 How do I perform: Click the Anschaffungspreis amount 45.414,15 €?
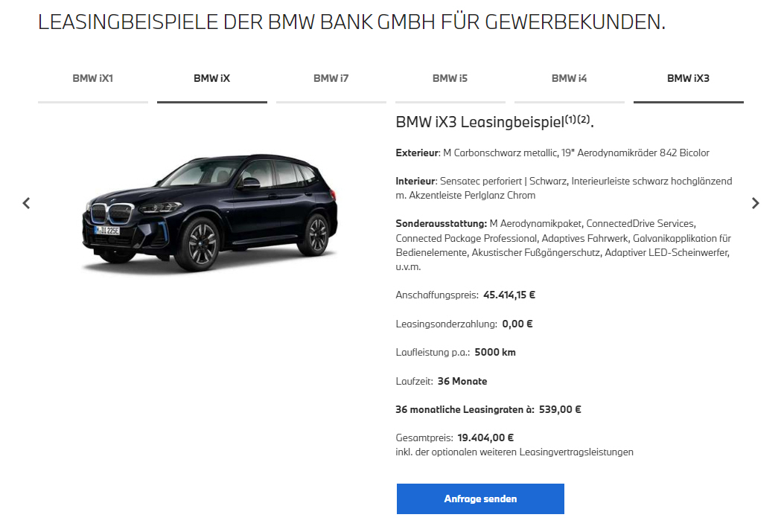coord(509,295)
